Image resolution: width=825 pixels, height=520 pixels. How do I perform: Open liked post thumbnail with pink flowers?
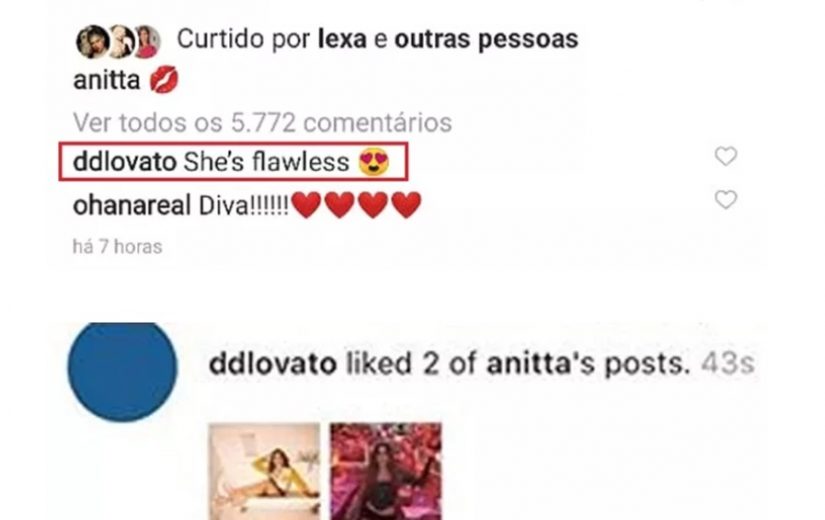tap(386, 471)
